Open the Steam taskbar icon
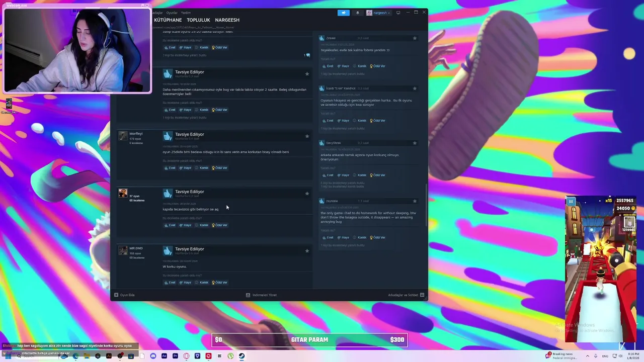This screenshot has height=362, width=644. (x=242, y=356)
